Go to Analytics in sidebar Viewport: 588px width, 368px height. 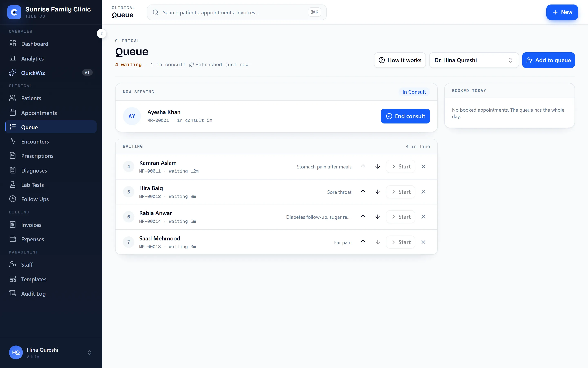coord(51,58)
